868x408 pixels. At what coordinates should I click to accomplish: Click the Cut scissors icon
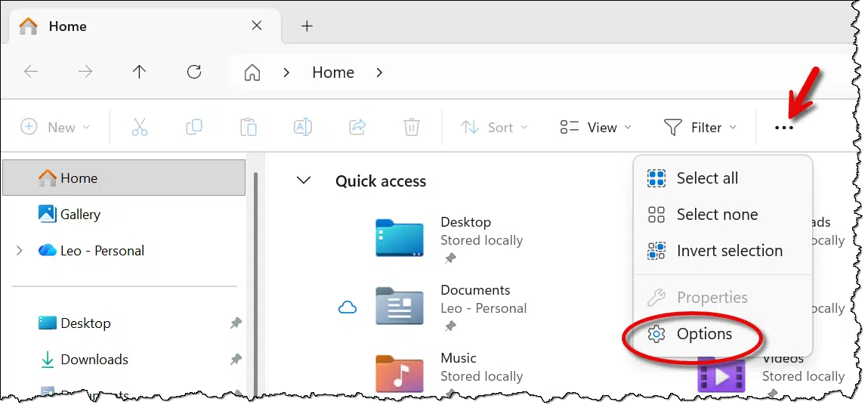pyautogui.click(x=139, y=127)
